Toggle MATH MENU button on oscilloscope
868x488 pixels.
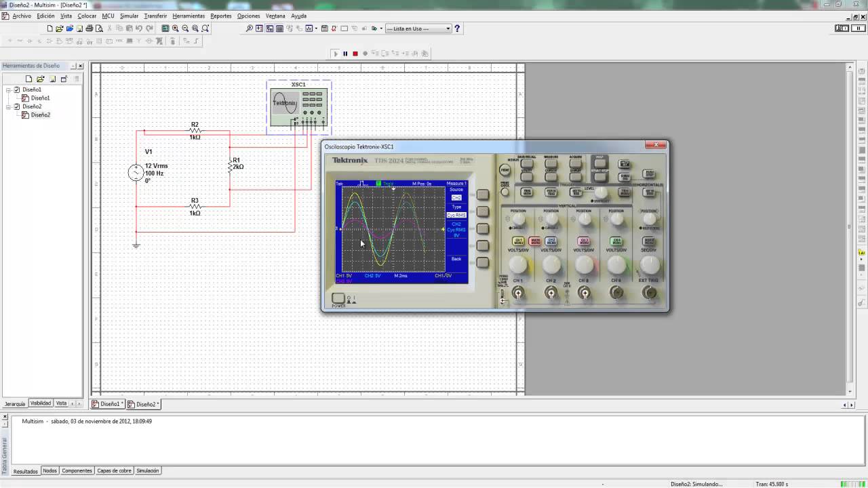click(x=535, y=241)
